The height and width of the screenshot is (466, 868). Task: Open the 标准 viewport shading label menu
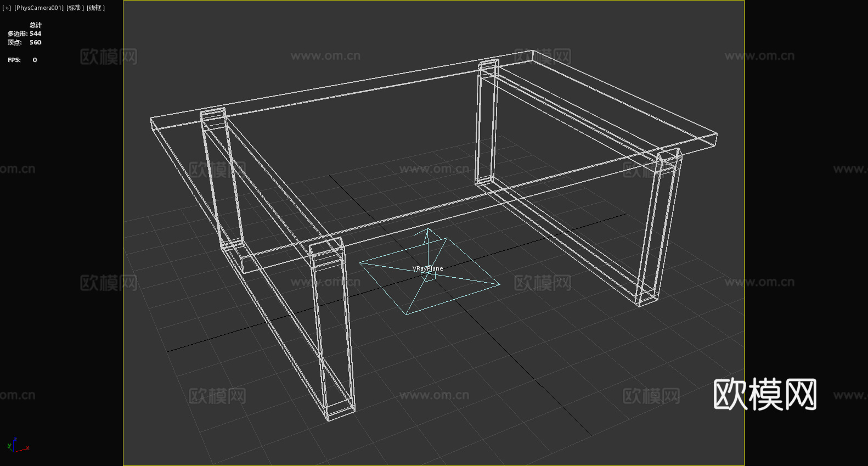(x=75, y=8)
